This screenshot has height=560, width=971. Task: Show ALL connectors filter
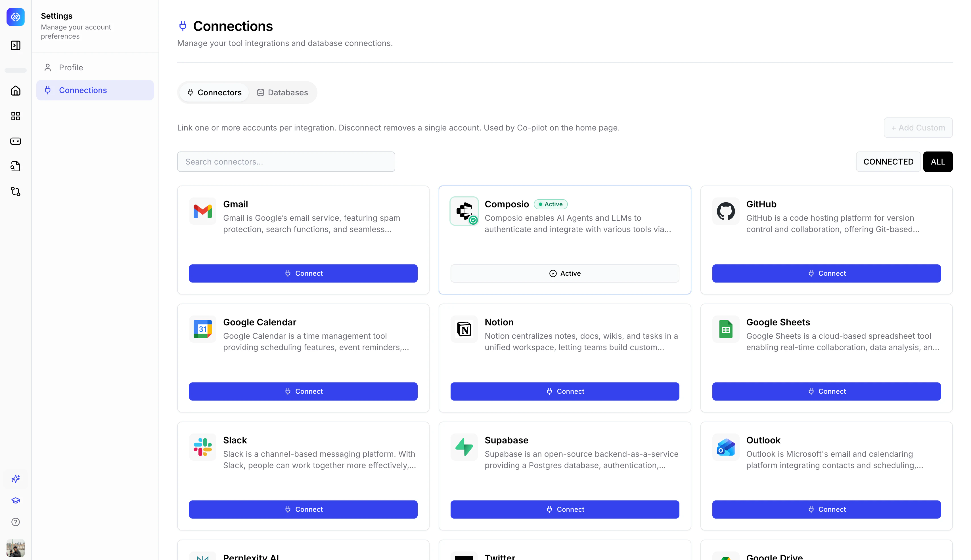938,162
